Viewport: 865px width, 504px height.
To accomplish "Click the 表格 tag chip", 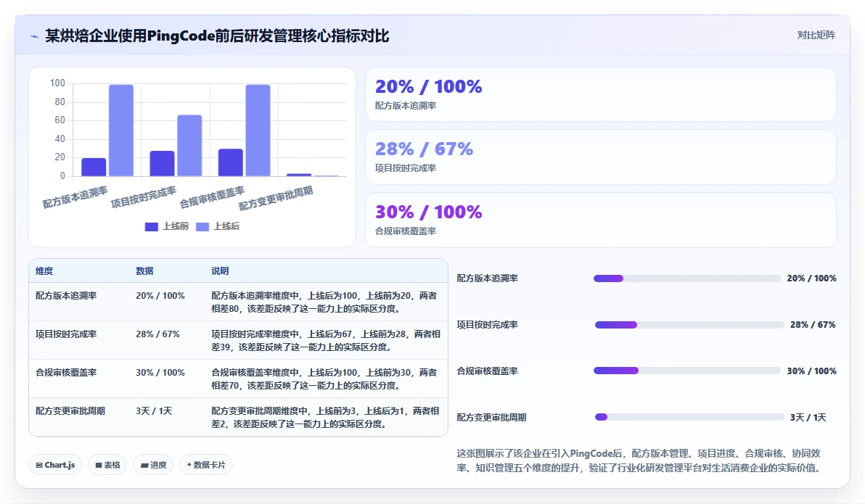I will tap(107, 465).
